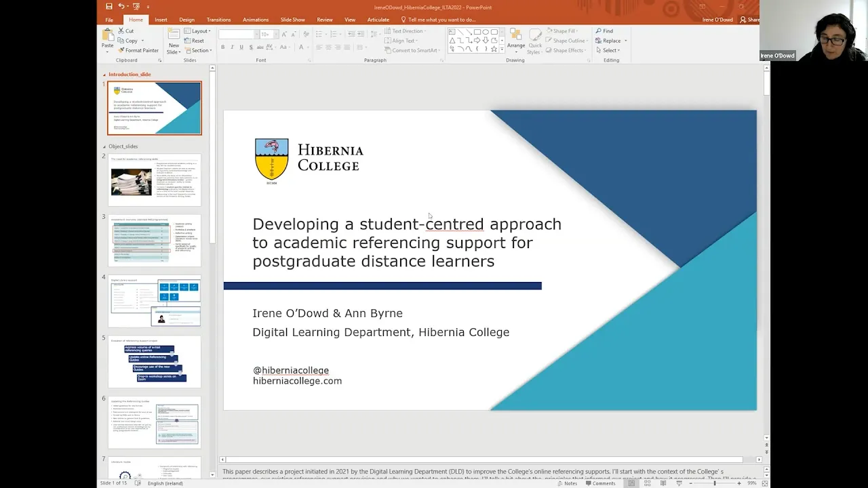Viewport: 868px width, 488px height.
Task: Select slide 2 thumbnail
Action: pyautogui.click(x=155, y=180)
